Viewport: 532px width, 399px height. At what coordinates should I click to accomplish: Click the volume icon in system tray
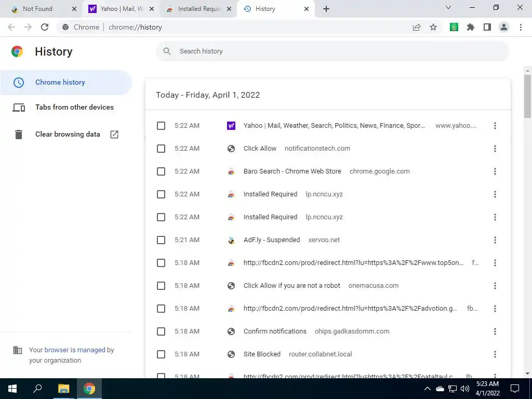[x=465, y=389]
